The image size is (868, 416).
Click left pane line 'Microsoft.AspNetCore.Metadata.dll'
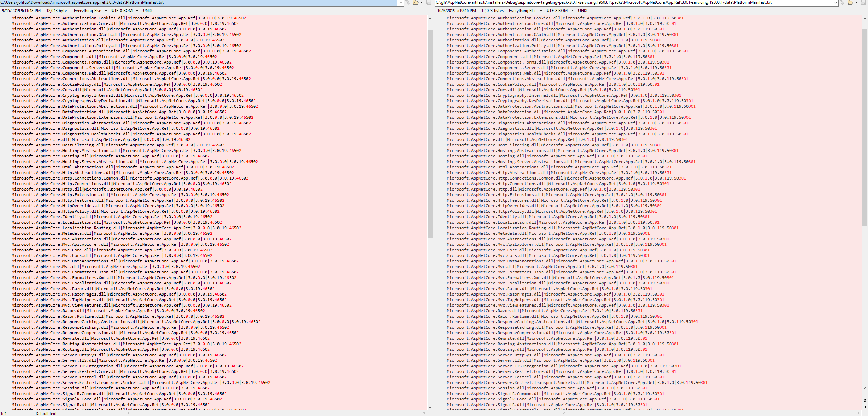112,233
